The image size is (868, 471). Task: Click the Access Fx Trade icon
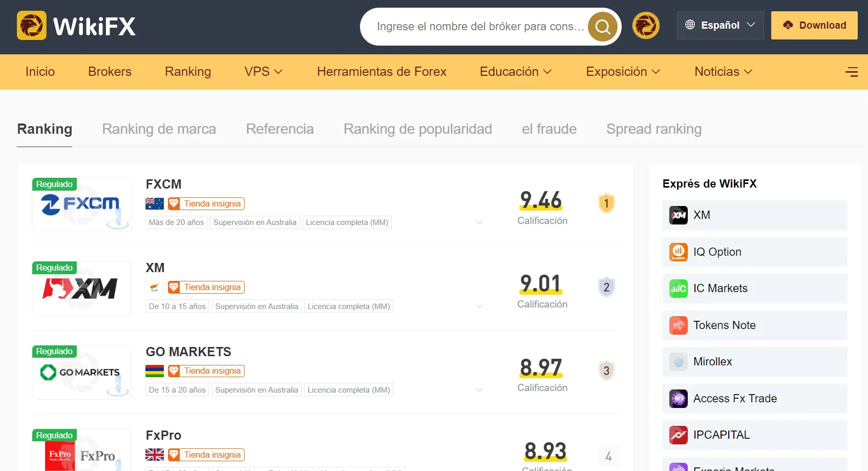click(679, 398)
